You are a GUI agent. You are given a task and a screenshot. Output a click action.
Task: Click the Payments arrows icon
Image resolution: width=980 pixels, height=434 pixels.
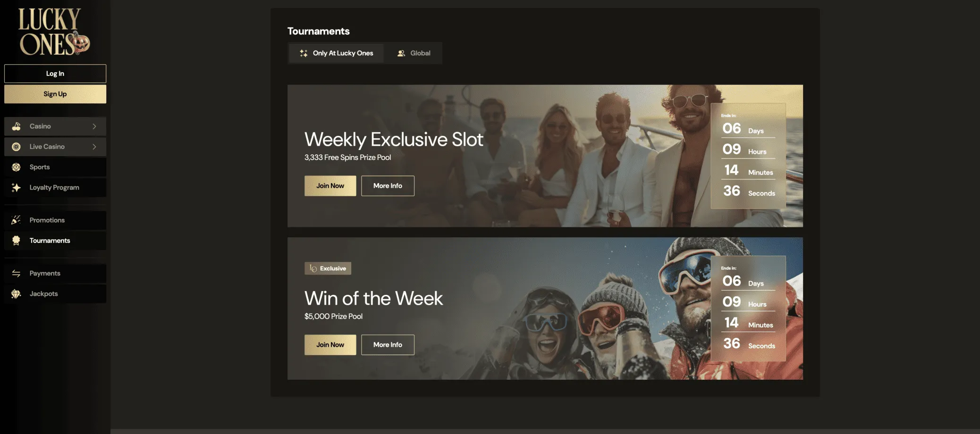(16, 273)
